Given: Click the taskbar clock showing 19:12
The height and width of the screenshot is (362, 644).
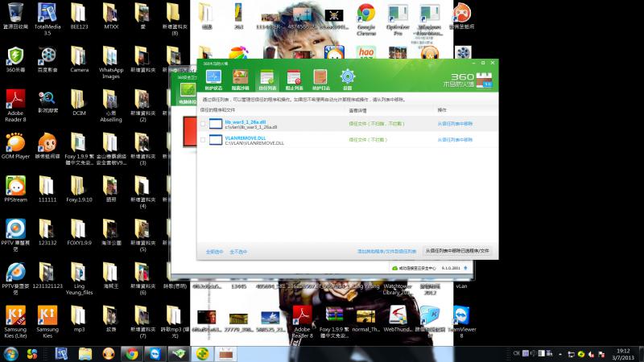Looking at the screenshot, I should click(x=623, y=353).
